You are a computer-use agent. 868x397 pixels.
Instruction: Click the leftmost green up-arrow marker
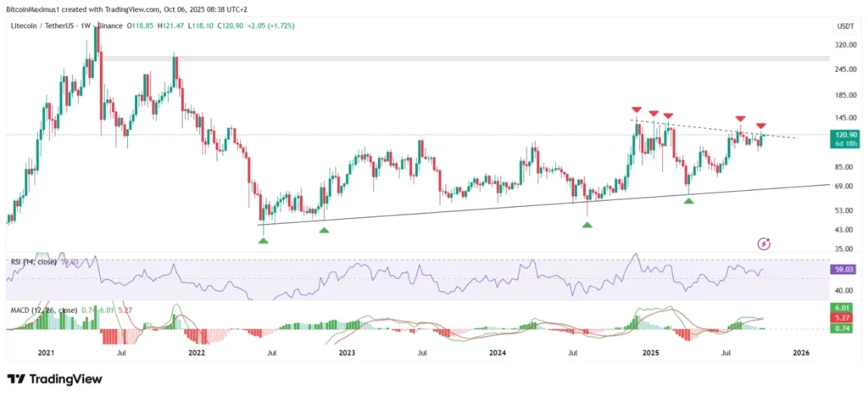coord(264,241)
